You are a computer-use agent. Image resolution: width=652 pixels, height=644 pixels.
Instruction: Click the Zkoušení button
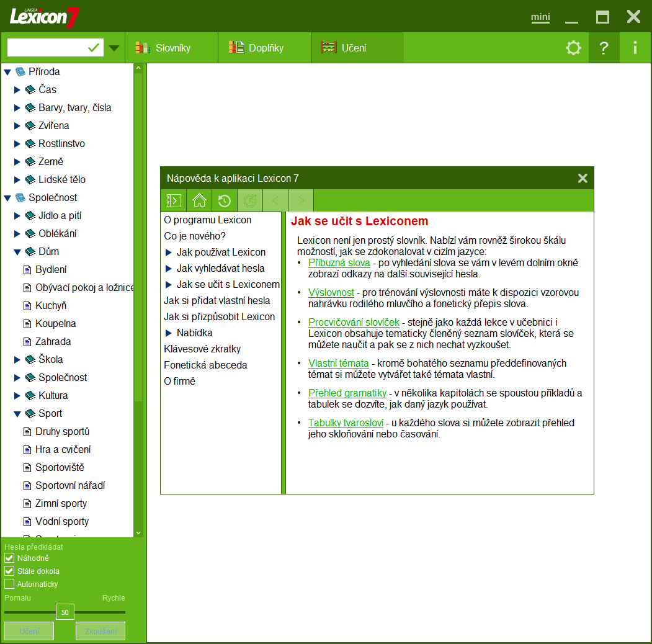[x=100, y=631]
